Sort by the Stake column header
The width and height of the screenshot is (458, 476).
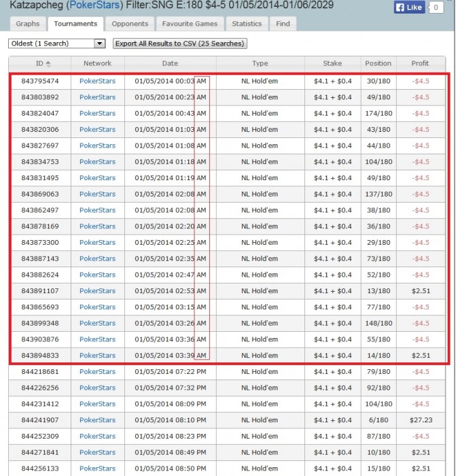point(332,63)
